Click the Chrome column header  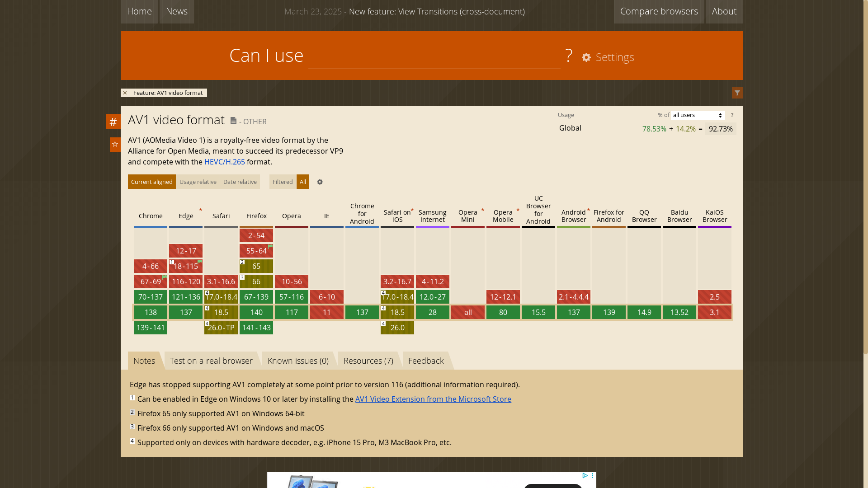pyautogui.click(x=151, y=216)
